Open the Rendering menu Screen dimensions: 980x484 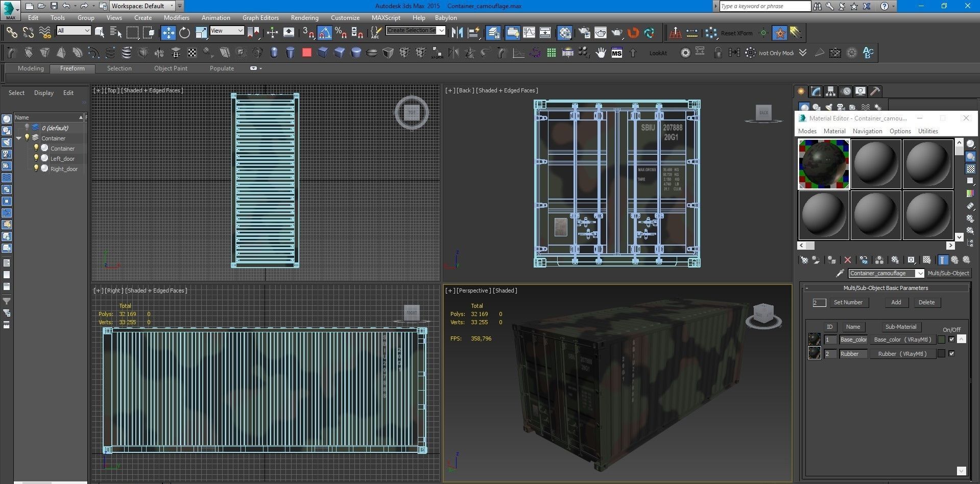click(x=304, y=18)
